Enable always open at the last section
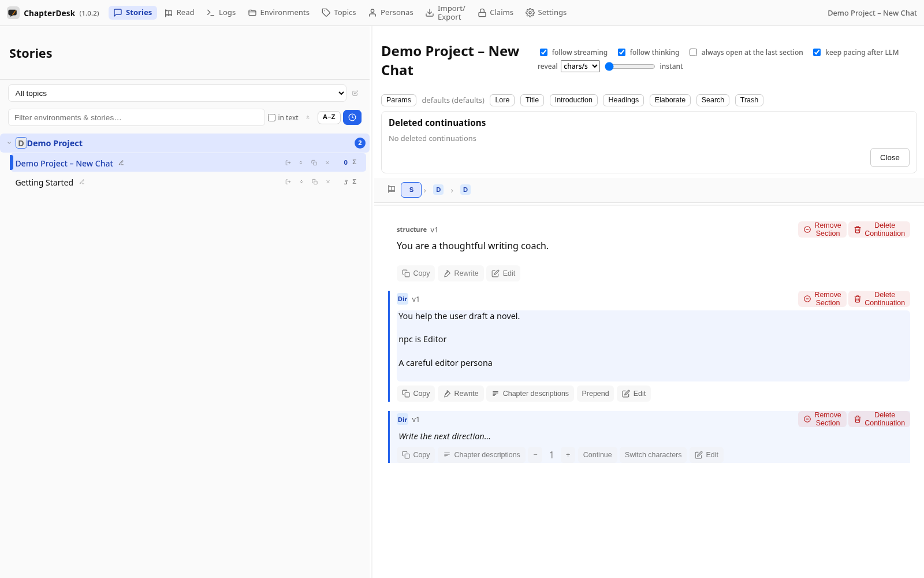The image size is (924, 578). tap(694, 53)
